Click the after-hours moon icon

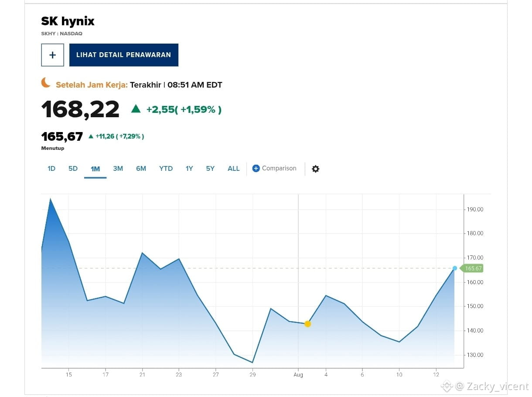tap(46, 82)
